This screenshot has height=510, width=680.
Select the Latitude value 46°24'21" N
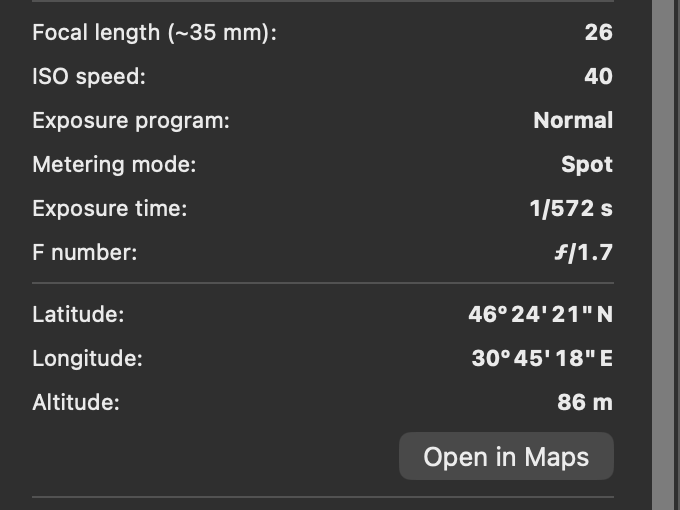pyautogui.click(x=540, y=314)
